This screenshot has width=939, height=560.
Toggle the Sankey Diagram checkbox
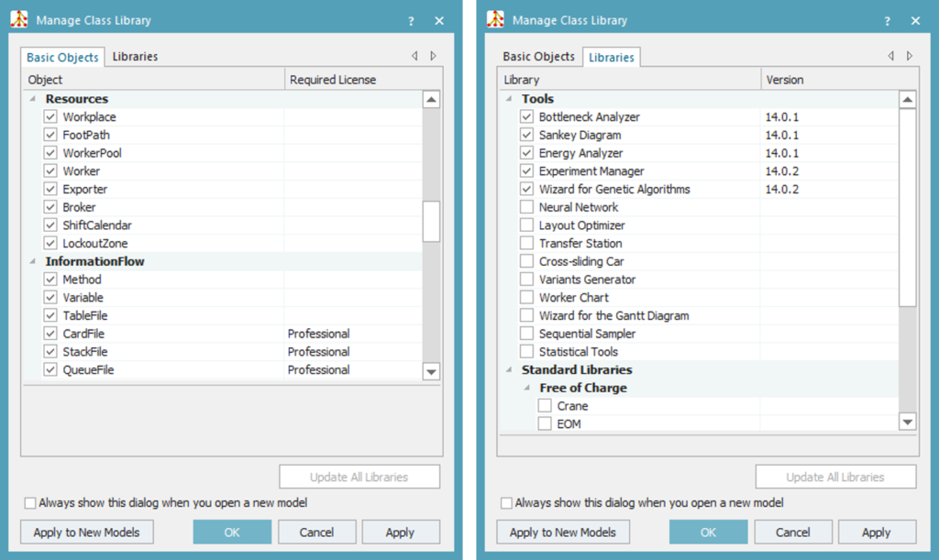(526, 135)
